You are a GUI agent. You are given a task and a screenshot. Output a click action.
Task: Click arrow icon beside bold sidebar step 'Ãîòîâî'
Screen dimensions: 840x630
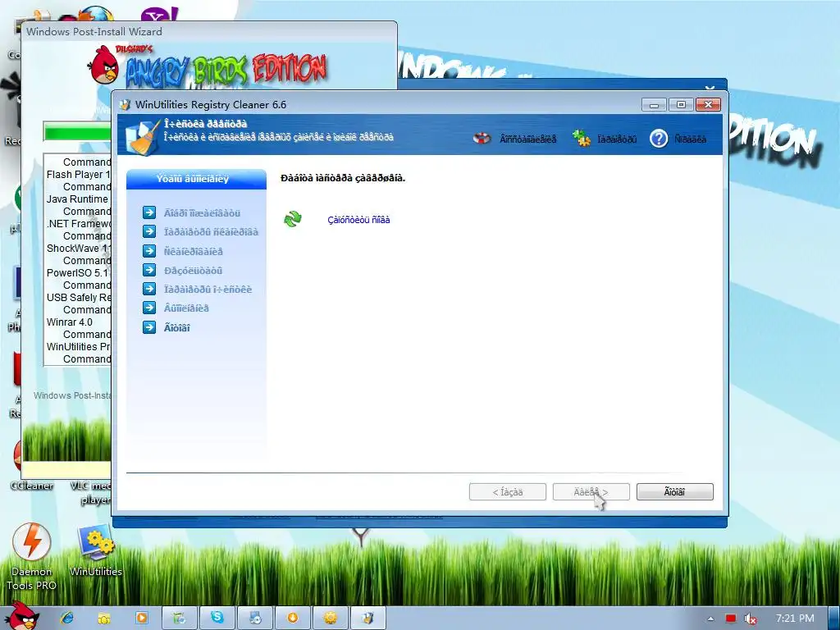tap(149, 326)
